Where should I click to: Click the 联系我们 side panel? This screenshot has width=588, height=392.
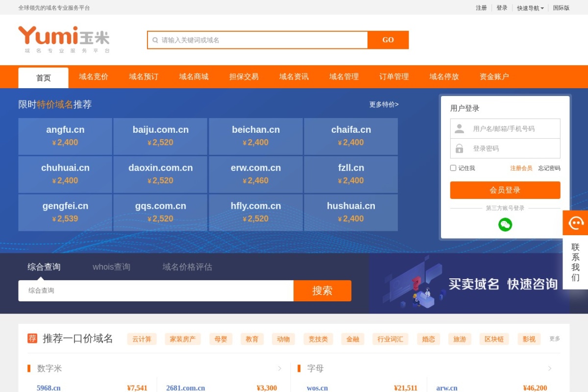click(575, 262)
